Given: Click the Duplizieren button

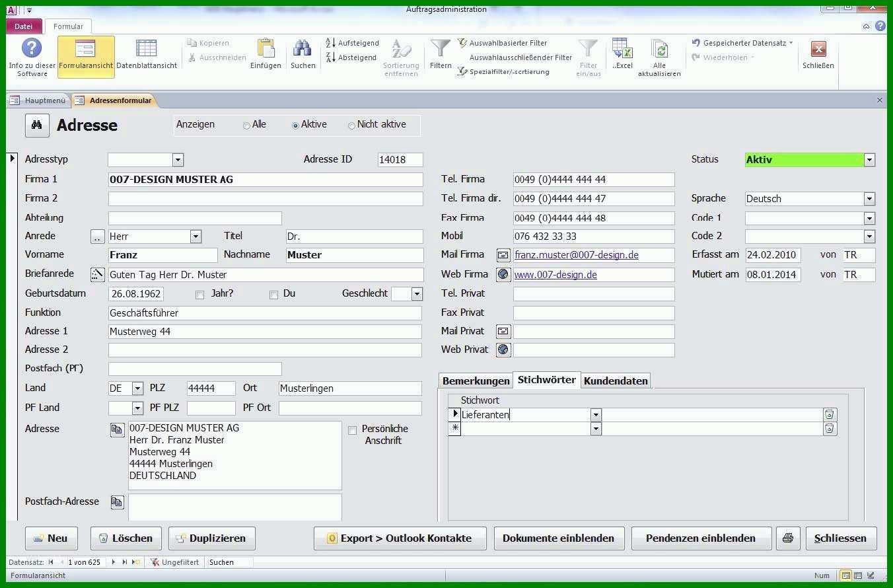Looking at the screenshot, I should [211, 538].
